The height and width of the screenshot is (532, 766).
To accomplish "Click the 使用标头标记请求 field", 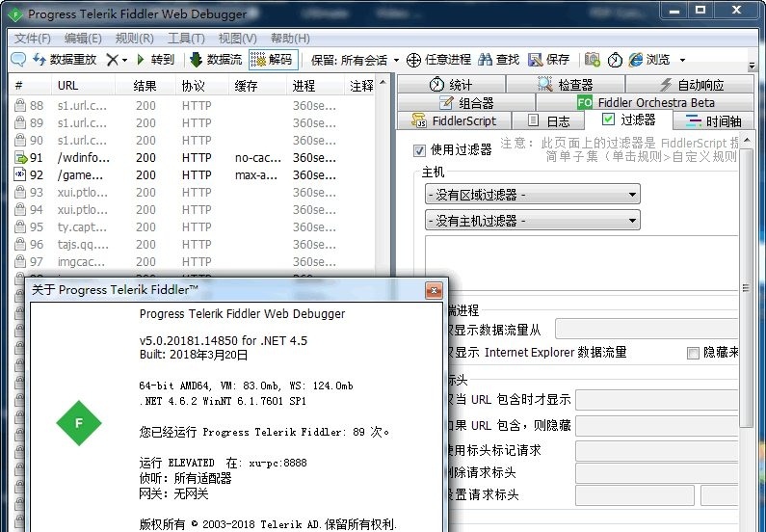I will point(656,451).
